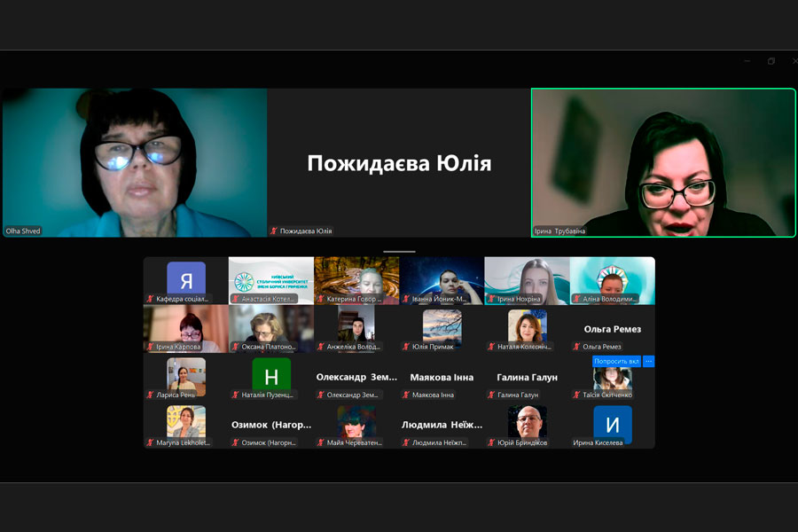Click muted mic icon of Майя Череватен...
798x532 pixels.
click(321, 442)
